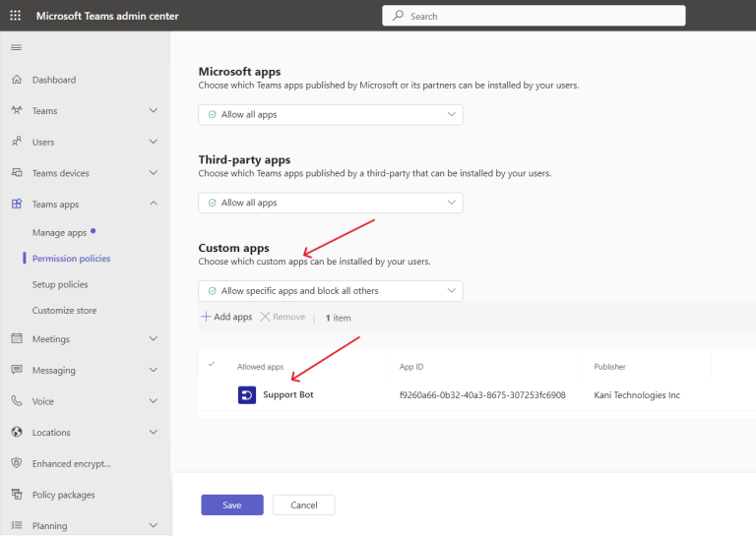Open the Microsoft apps permission dropdown
Image resolution: width=756 pixels, height=536 pixels.
tap(331, 115)
